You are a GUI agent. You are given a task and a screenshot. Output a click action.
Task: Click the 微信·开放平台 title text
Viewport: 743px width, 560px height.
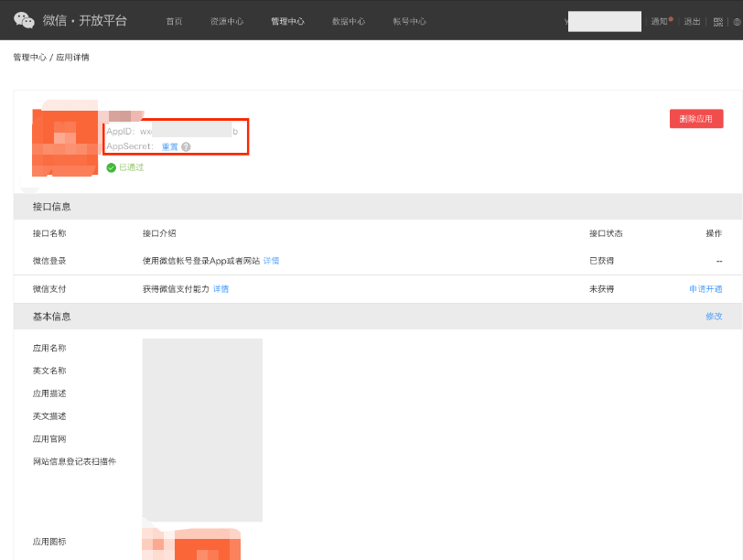(x=85, y=21)
